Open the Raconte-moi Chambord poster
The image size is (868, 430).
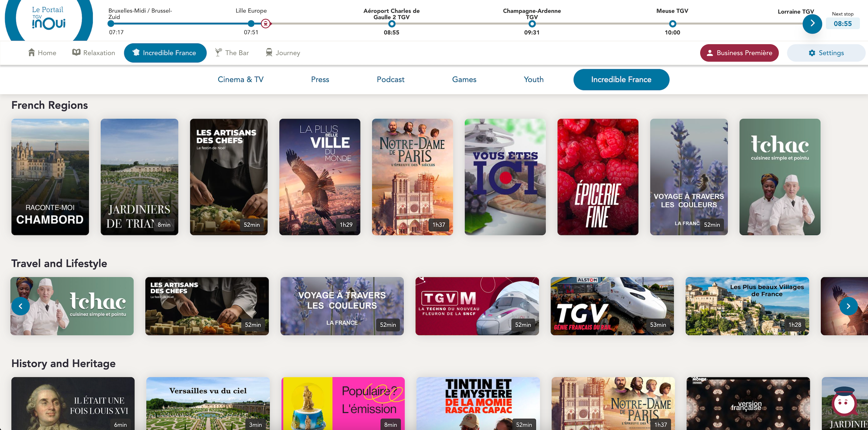50,177
